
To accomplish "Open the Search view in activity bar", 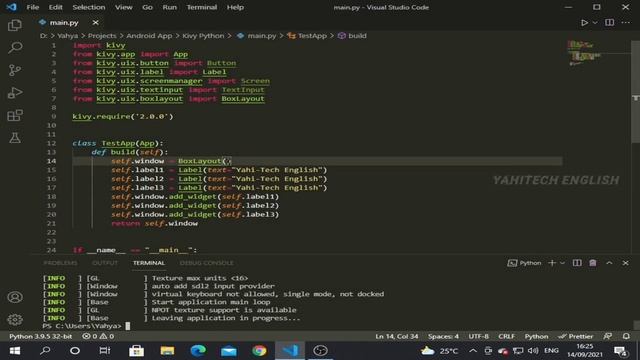I will 15,48.
